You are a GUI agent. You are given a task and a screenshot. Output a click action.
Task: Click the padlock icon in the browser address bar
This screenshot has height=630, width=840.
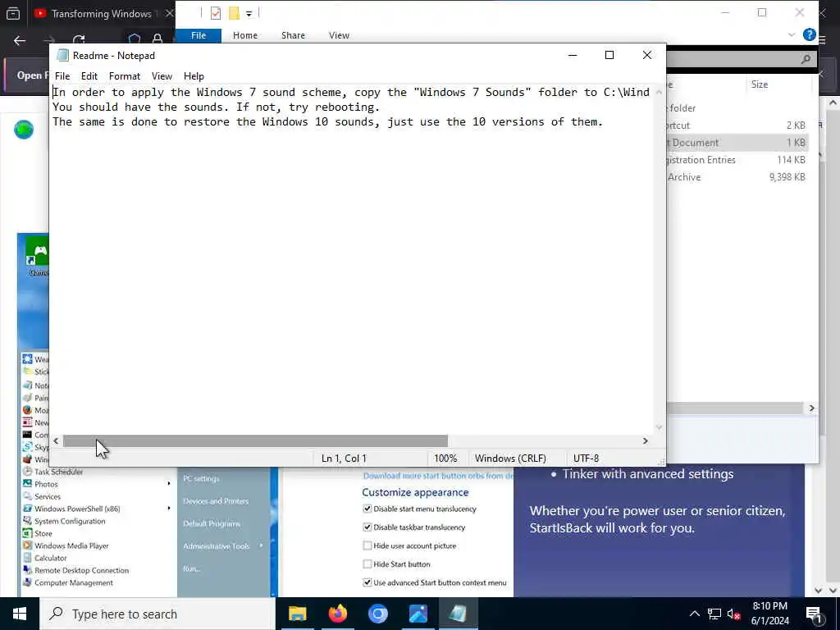[157, 39]
